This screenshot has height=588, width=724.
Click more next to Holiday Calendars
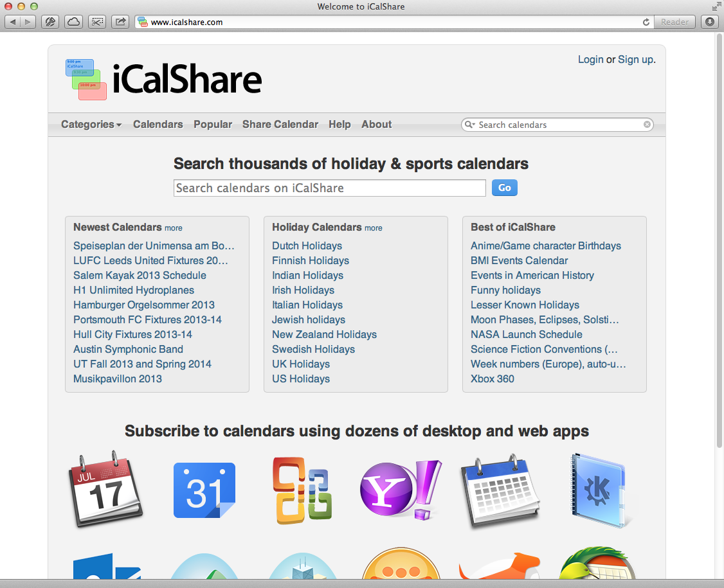(374, 228)
